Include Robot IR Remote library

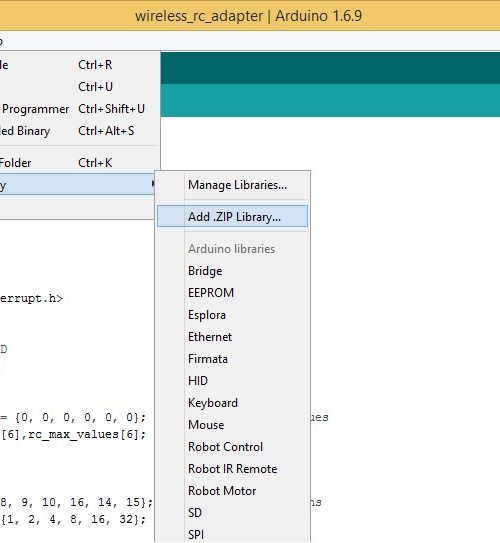coord(232,469)
